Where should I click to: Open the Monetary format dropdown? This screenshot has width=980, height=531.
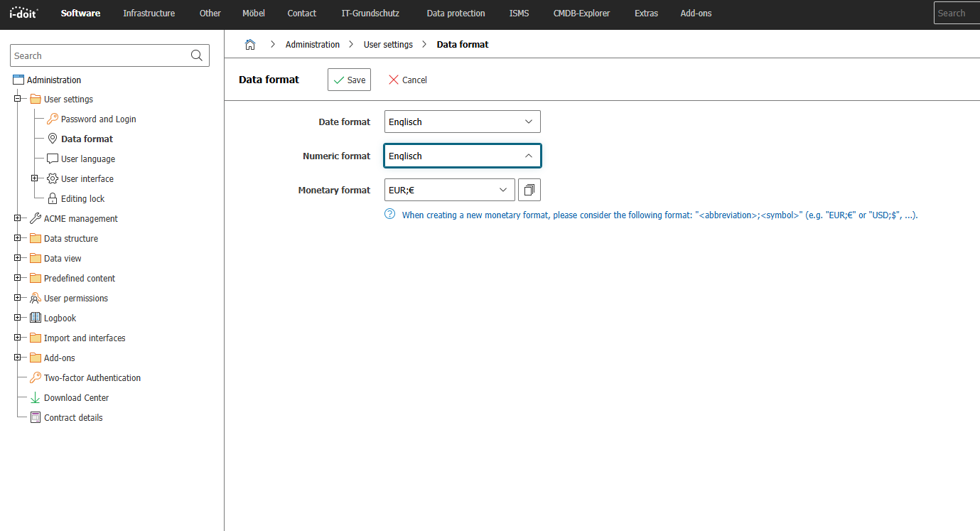tap(450, 190)
